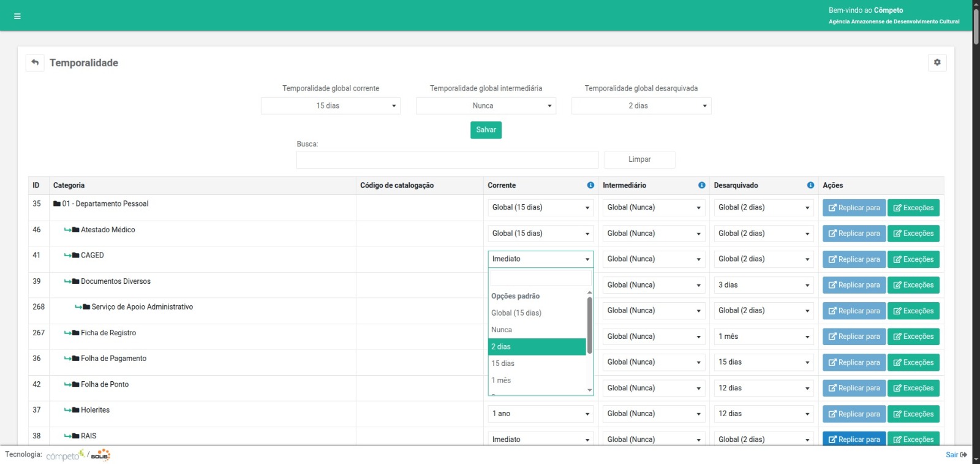Choose 'Nunca' from the dropdown options
980x464 pixels.
pyautogui.click(x=537, y=330)
